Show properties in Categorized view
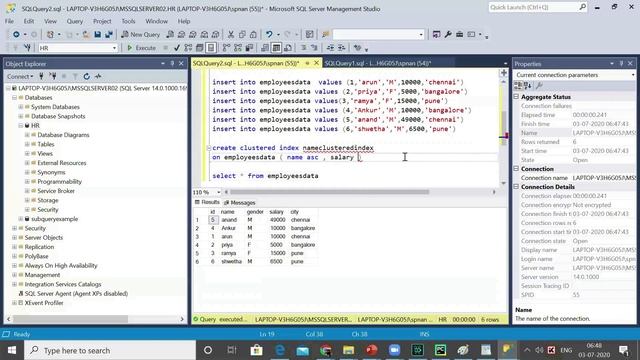The height and width of the screenshot is (360, 640). tap(518, 85)
